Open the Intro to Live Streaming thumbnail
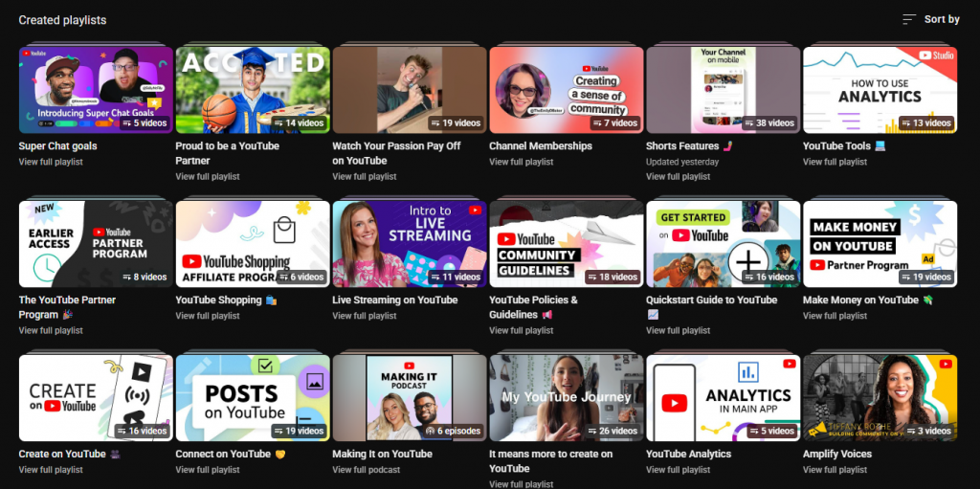980x489 pixels. tap(410, 244)
